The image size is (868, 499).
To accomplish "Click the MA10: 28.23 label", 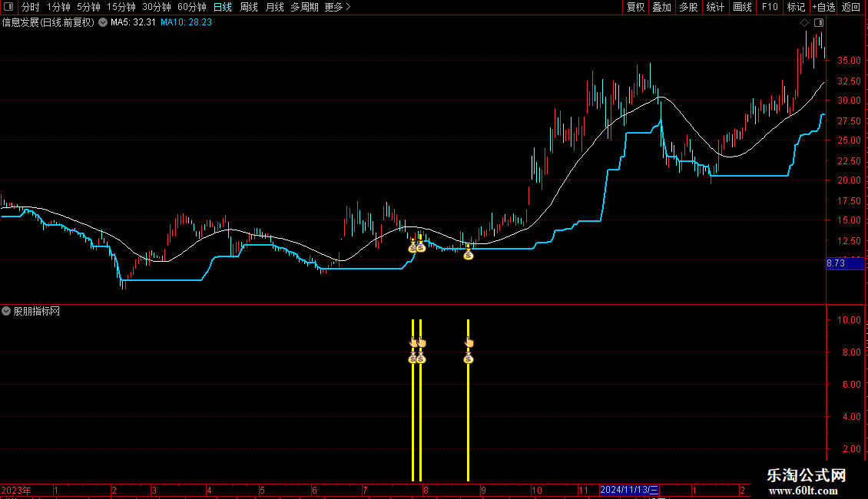I will [x=186, y=23].
